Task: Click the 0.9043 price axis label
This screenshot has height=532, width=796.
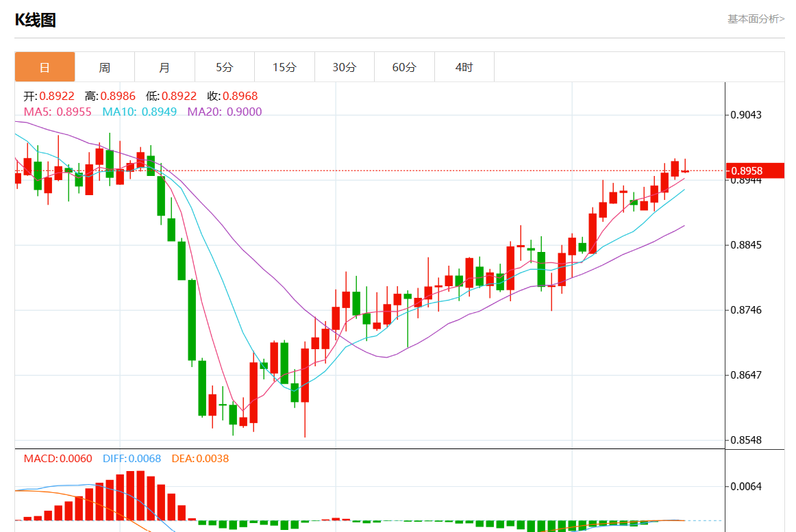Action: click(746, 115)
